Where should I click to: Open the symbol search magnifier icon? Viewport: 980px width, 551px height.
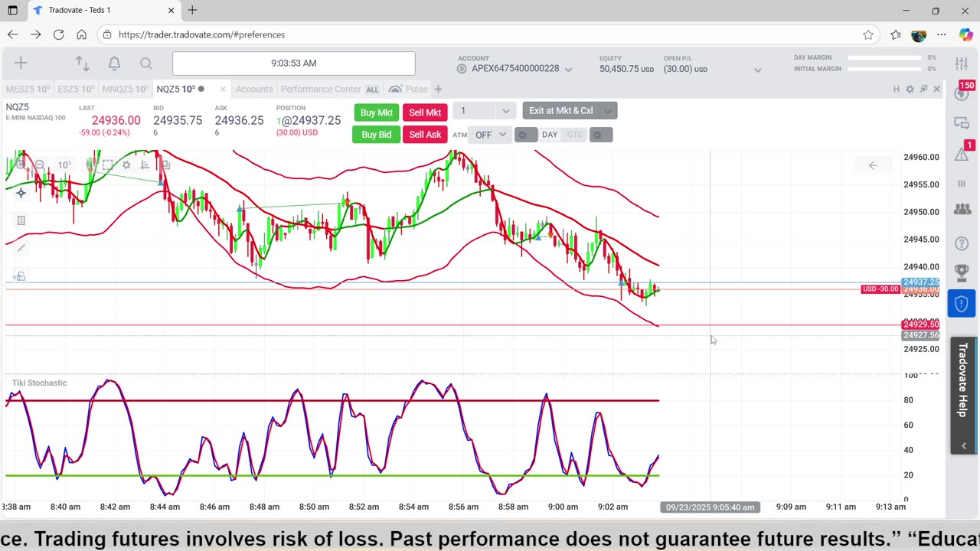[x=146, y=64]
